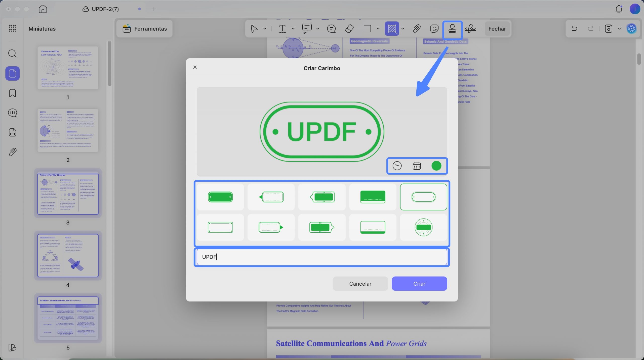Undo the last action
This screenshot has width=644, height=360.
pyautogui.click(x=574, y=29)
